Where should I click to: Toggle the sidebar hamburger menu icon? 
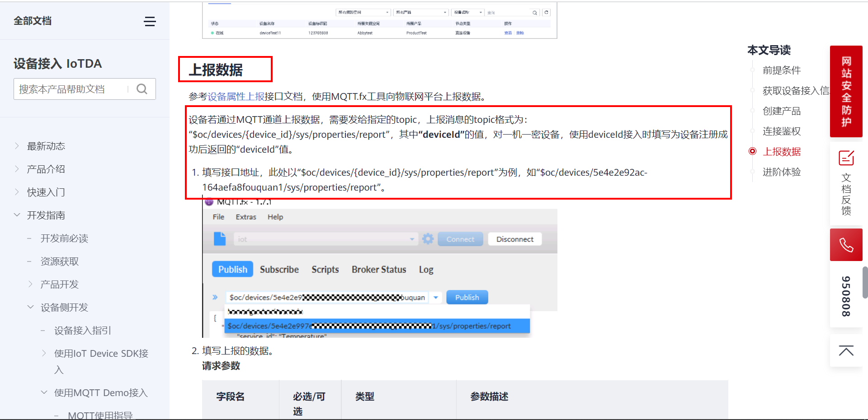[150, 21]
